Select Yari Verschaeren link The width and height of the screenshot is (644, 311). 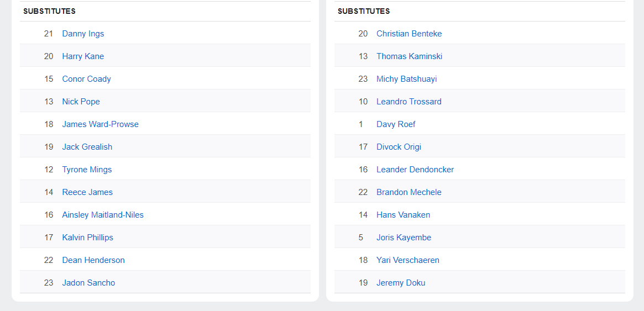pyautogui.click(x=407, y=260)
